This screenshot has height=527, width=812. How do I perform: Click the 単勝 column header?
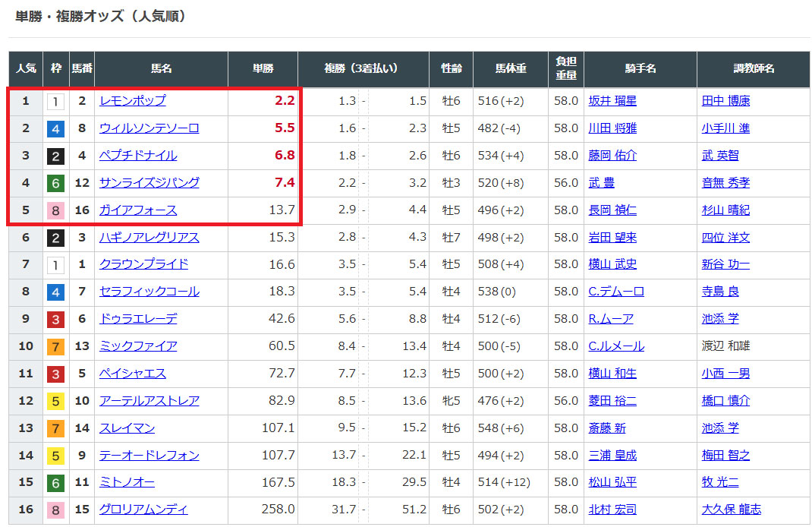point(263,69)
